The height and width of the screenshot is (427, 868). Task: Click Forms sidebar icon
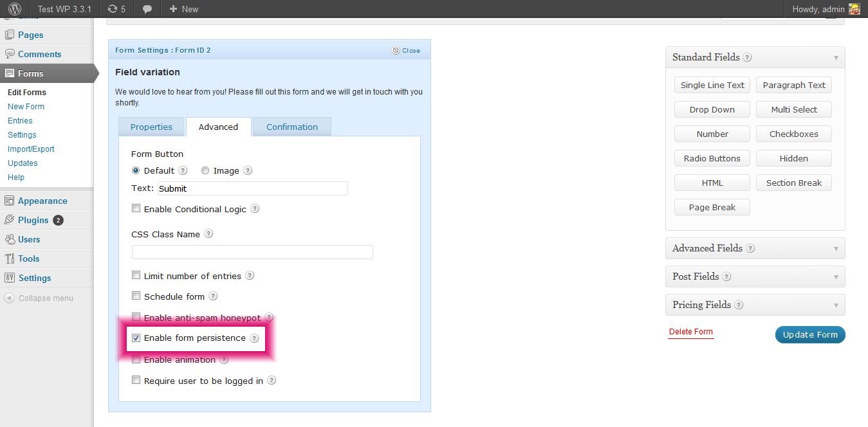9,73
